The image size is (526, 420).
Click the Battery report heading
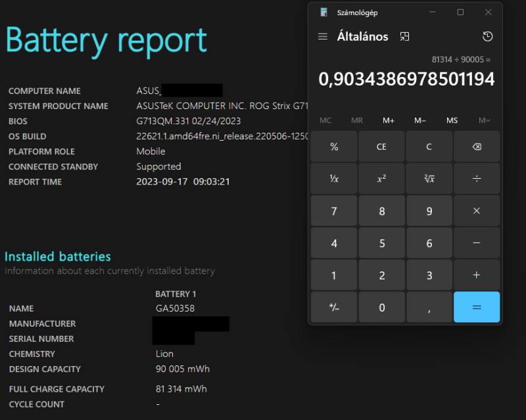tap(107, 41)
